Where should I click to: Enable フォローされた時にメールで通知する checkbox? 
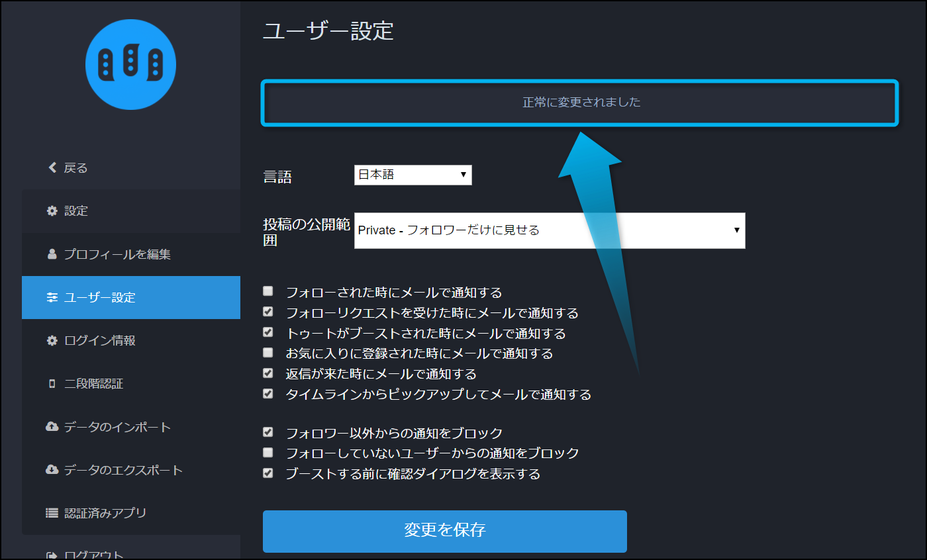point(268,291)
